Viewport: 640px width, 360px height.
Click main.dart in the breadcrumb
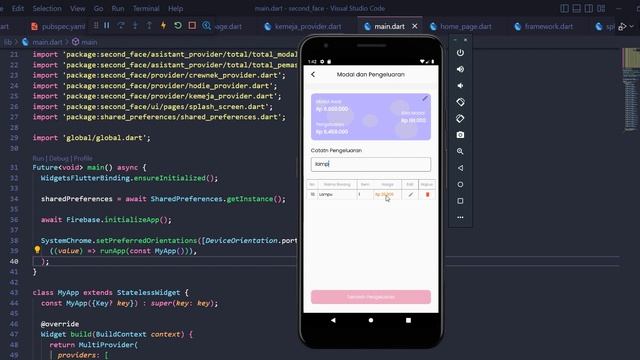point(47,42)
